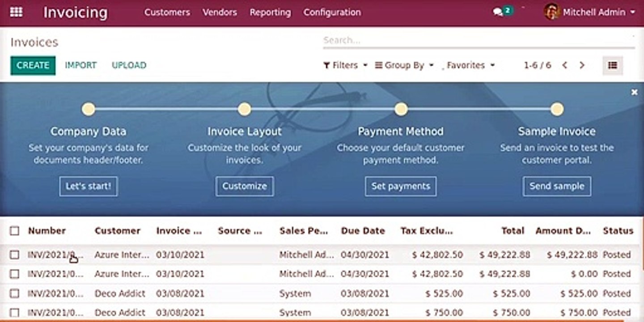644x322 pixels.
Task: Click the Sample Invoice step circle
Action: pos(557,109)
